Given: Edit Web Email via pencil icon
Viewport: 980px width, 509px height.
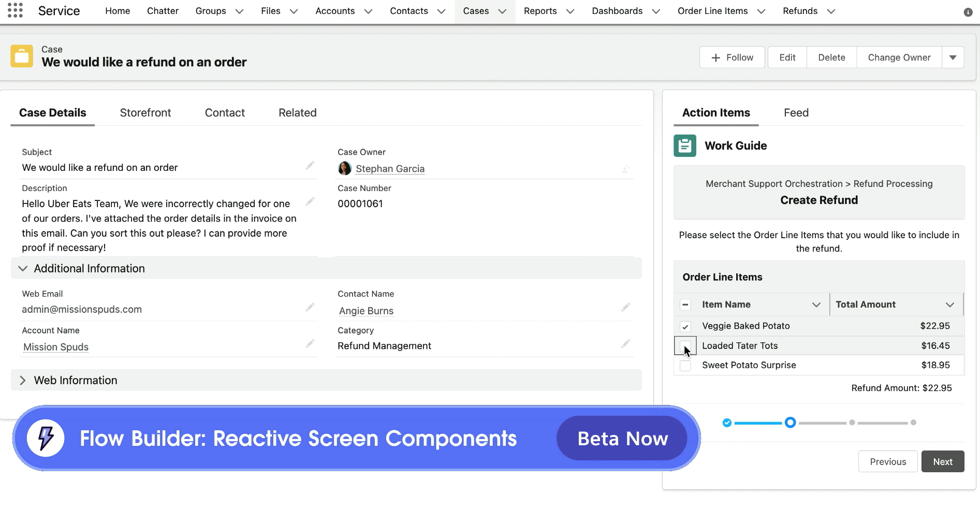Looking at the screenshot, I should pyautogui.click(x=310, y=308).
